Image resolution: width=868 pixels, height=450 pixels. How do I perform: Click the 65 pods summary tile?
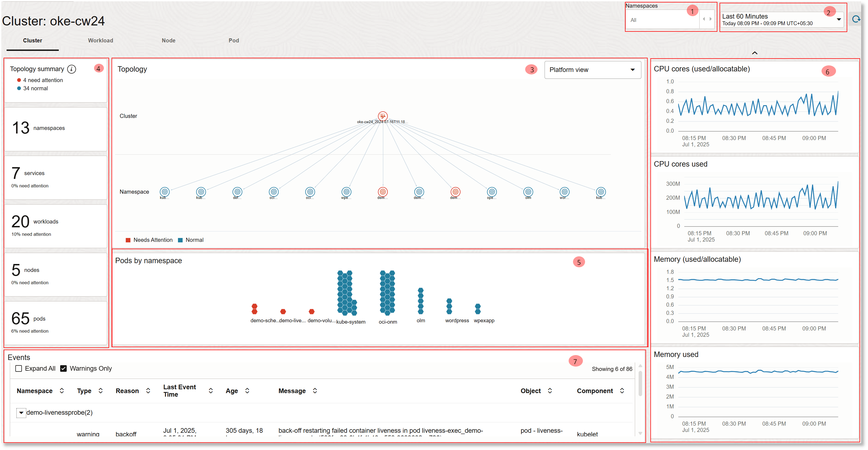55,323
